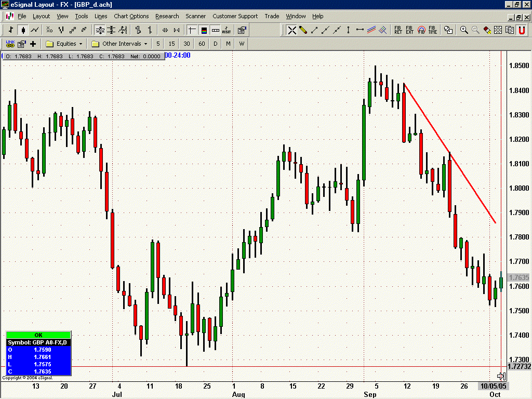Viewport: 532px width, 399px height.
Task: Click the red downtrend line on chart
Action: pos(450,153)
